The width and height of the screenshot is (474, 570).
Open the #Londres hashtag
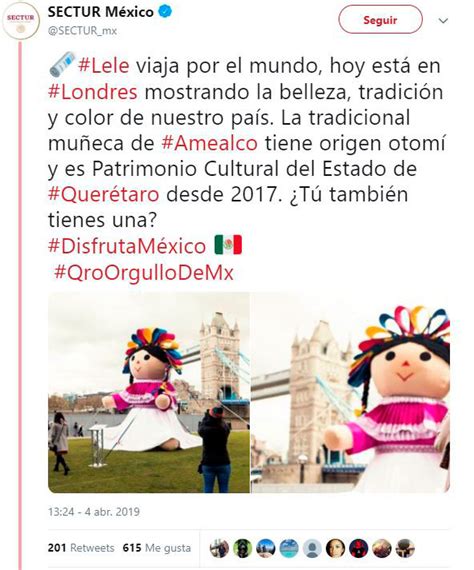click(93, 92)
